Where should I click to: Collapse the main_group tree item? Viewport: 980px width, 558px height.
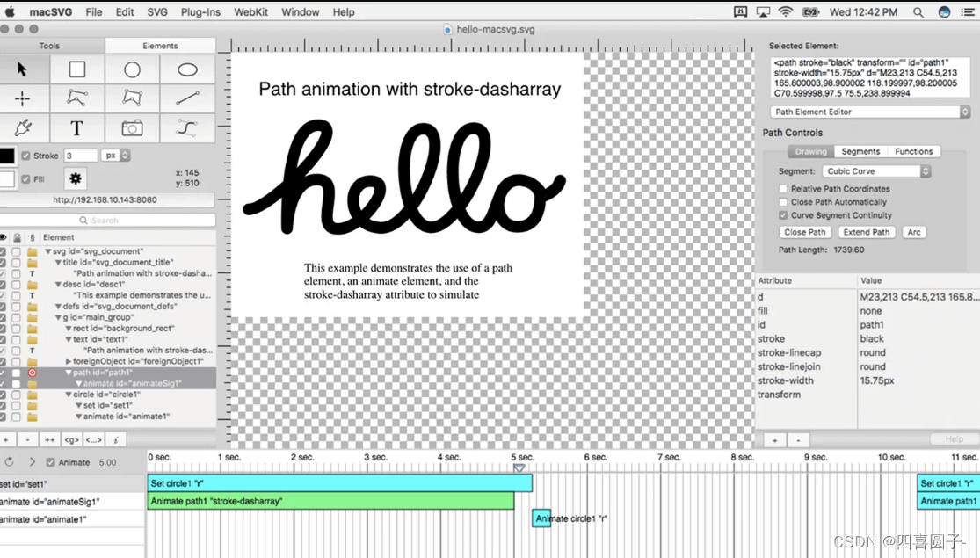58,317
